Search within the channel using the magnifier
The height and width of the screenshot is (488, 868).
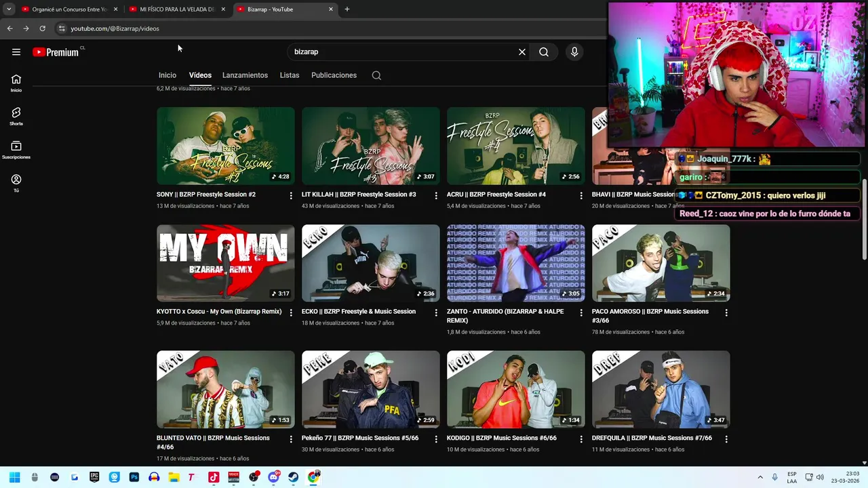pyautogui.click(x=376, y=75)
